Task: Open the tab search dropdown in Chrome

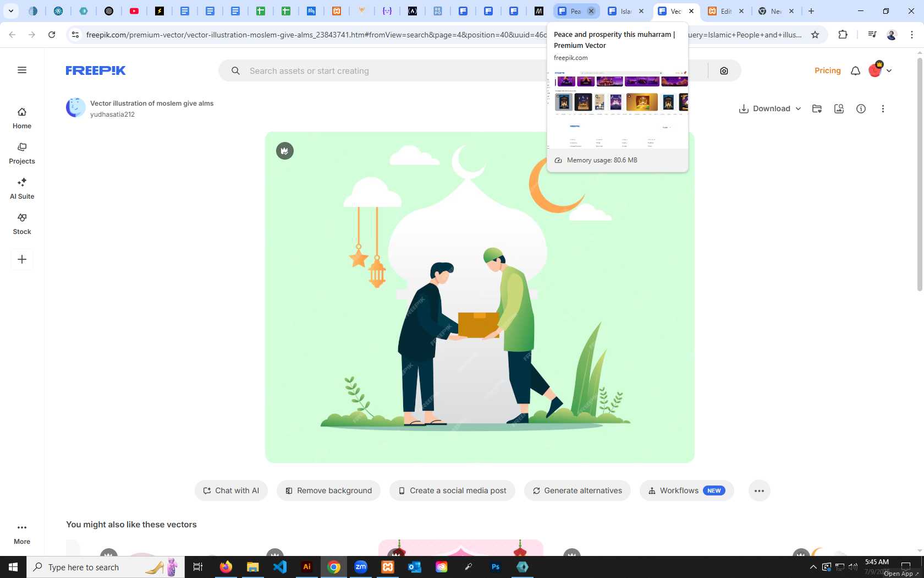Action: pos(10,10)
